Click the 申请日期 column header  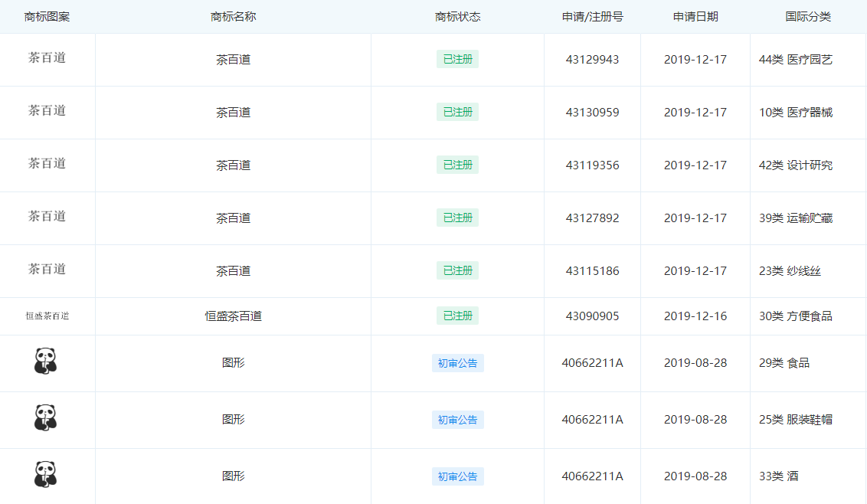click(x=695, y=17)
